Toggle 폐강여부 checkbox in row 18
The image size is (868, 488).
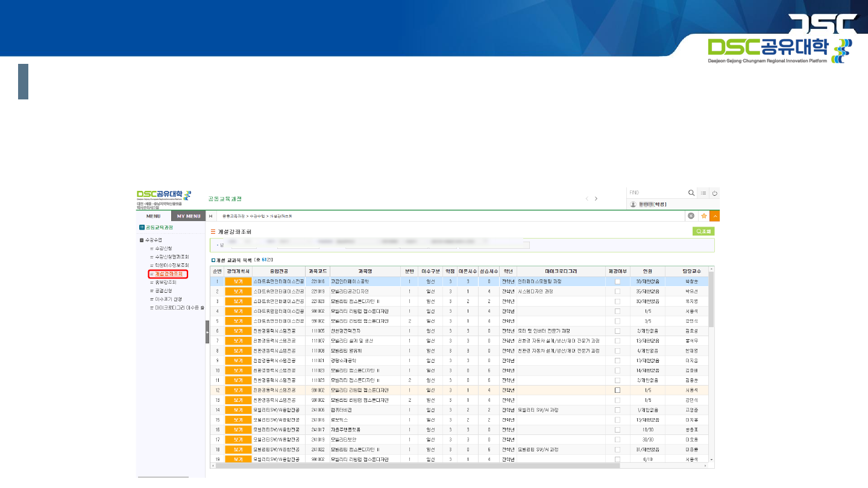[618, 449]
